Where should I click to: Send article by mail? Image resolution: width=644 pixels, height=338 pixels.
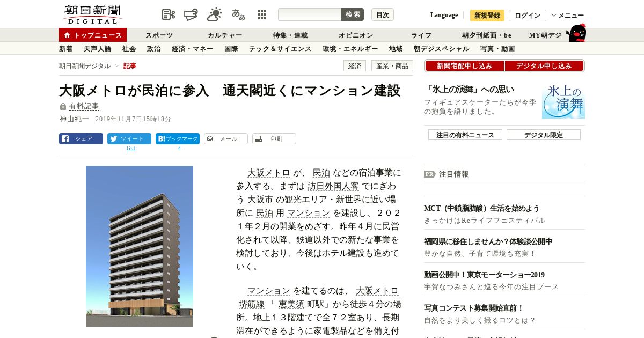pos(226,138)
